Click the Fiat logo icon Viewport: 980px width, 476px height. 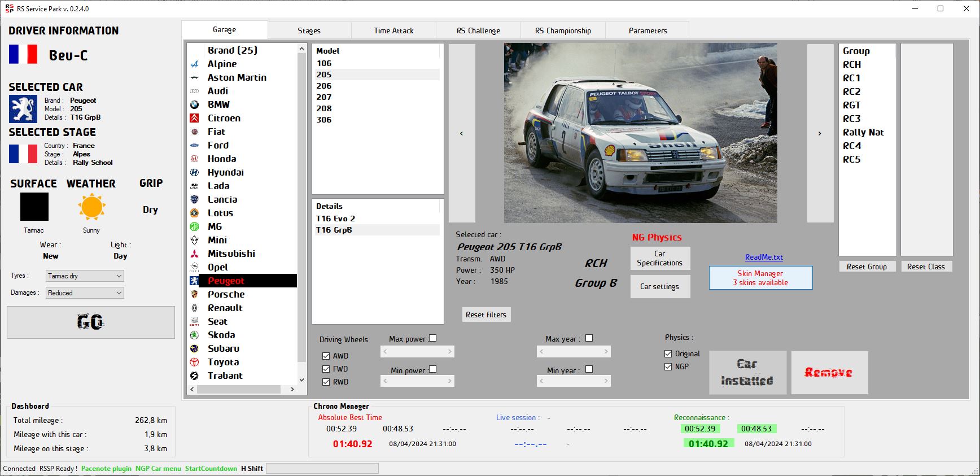point(194,132)
